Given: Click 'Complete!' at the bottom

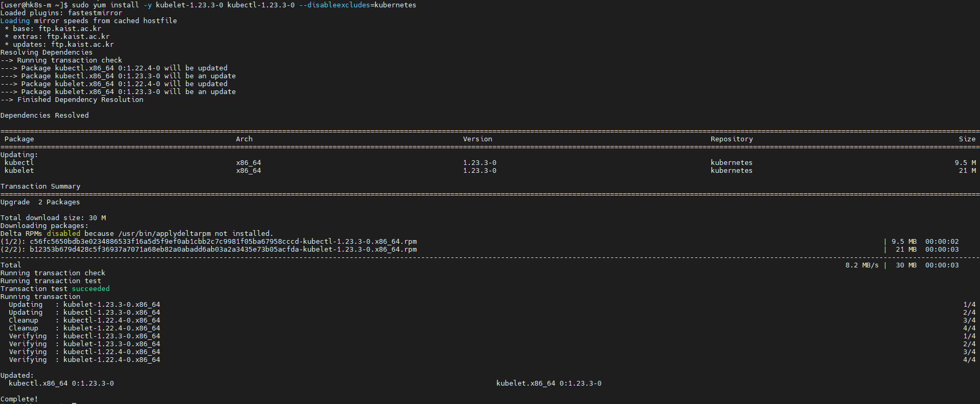Looking at the screenshot, I should click(19, 399).
